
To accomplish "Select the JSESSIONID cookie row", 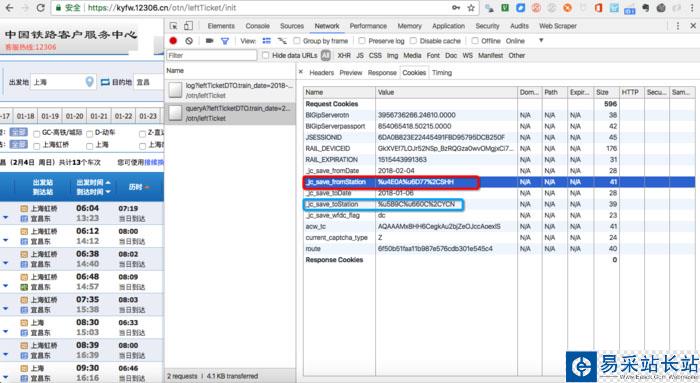I will tap(499, 137).
